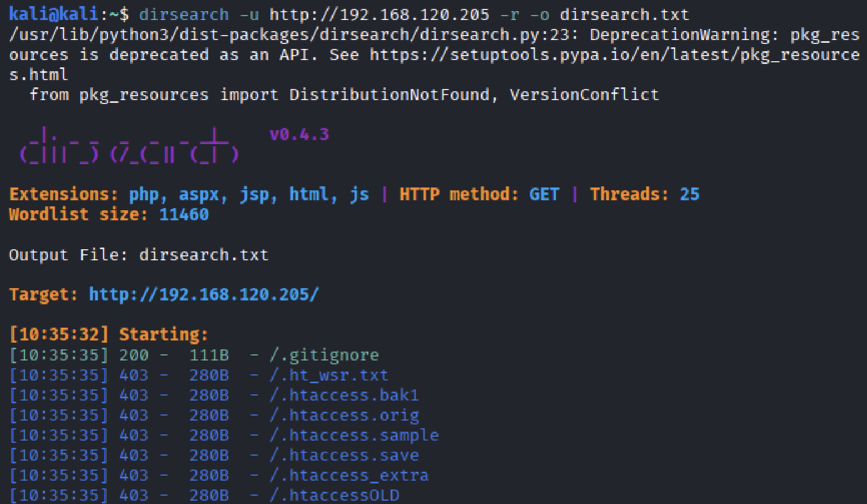This screenshot has width=867, height=504.
Task: Click the Output File dirsearch.txt line
Action: pyautogui.click(x=139, y=255)
